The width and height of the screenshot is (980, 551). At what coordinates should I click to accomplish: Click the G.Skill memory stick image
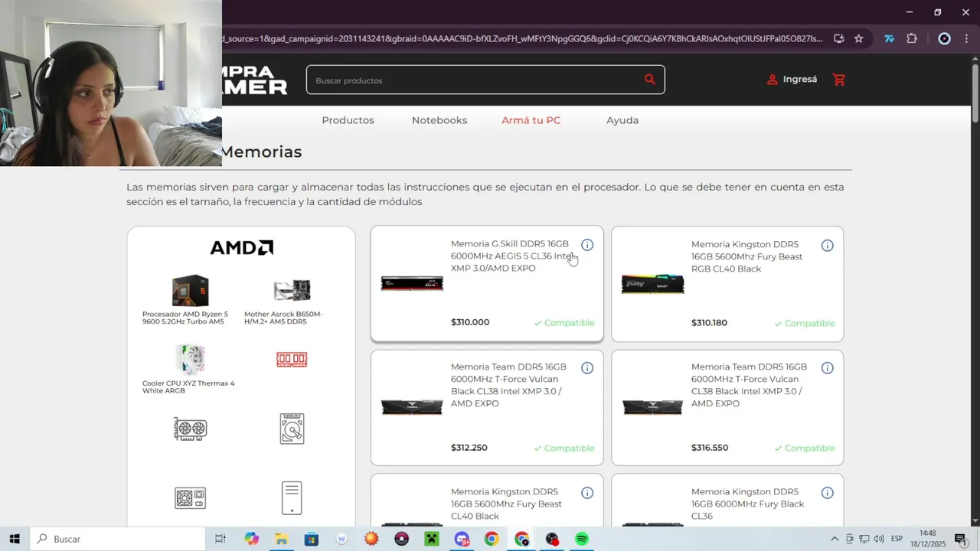(412, 284)
